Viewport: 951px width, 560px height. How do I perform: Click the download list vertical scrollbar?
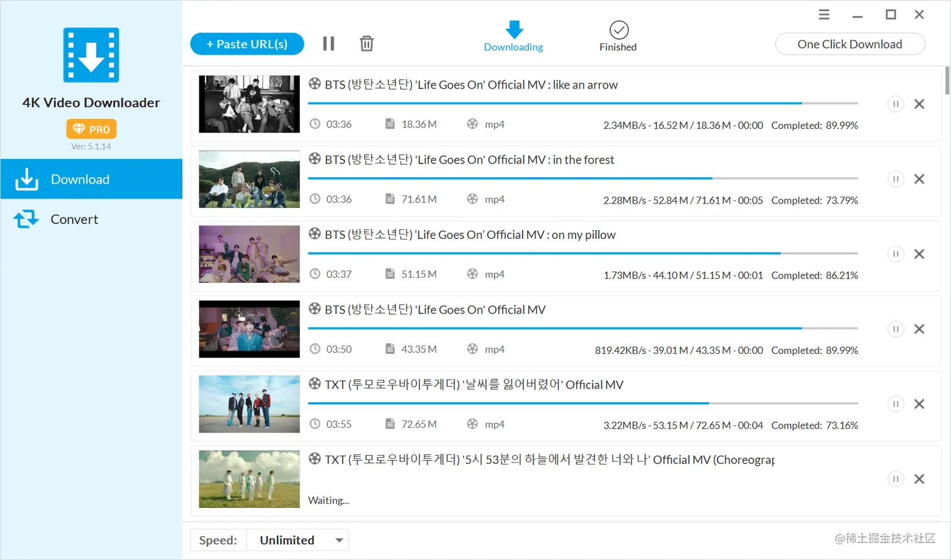947,80
